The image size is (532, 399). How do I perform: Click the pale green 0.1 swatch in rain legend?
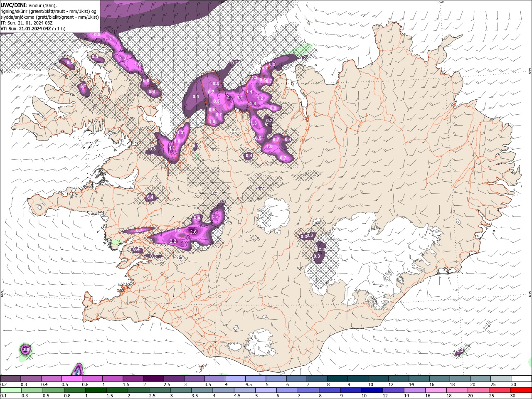11,390
